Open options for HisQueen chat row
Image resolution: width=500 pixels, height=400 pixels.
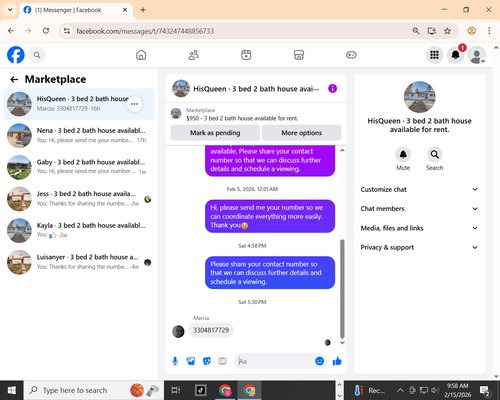coord(134,104)
